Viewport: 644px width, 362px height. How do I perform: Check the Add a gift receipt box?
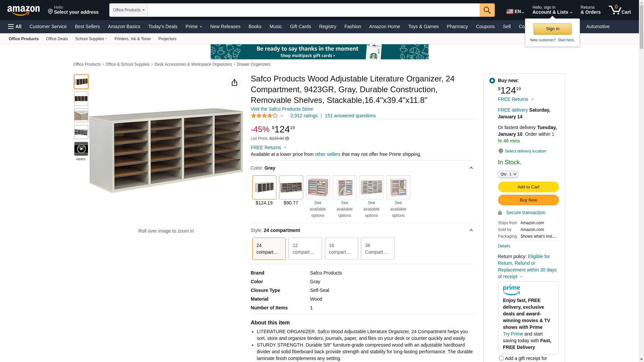coord(501,358)
